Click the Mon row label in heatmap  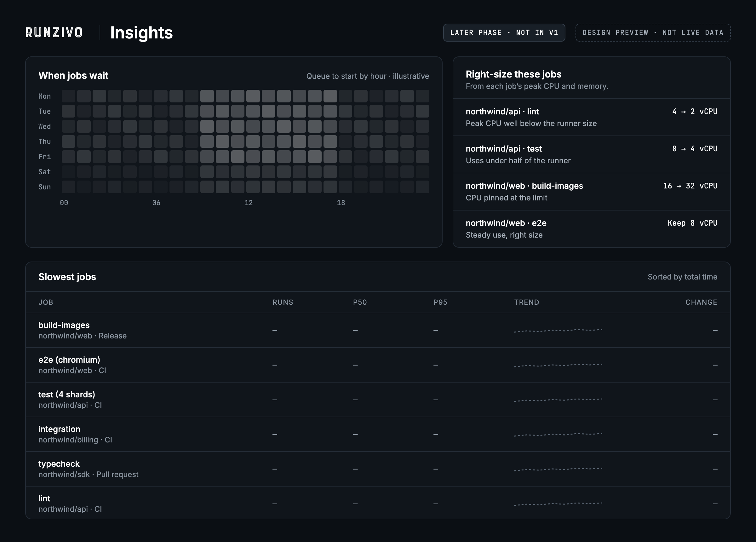(45, 96)
